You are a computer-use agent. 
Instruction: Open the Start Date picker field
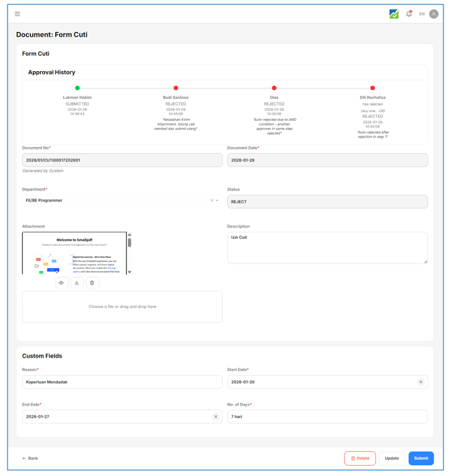[x=319, y=382]
